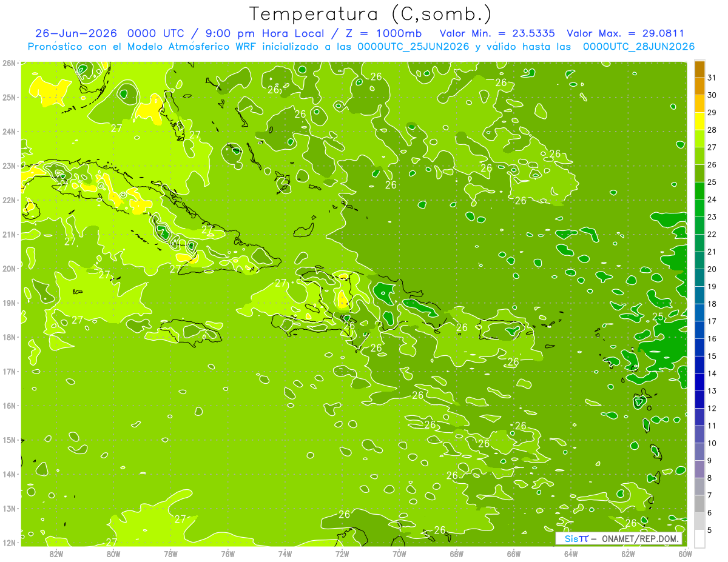Click the 62W longitude axis label
The height and width of the screenshot is (562, 728).
click(x=628, y=554)
